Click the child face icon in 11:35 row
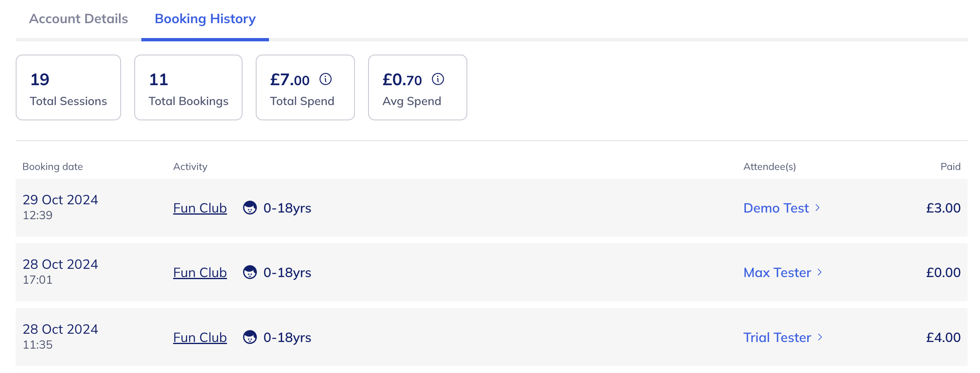The width and height of the screenshot is (980, 373). coord(250,337)
